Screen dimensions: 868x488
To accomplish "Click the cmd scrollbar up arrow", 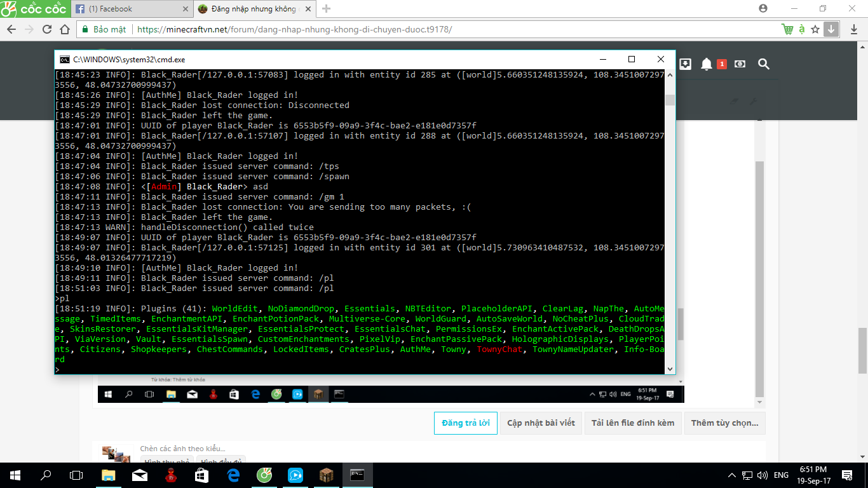I will click(670, 75).
